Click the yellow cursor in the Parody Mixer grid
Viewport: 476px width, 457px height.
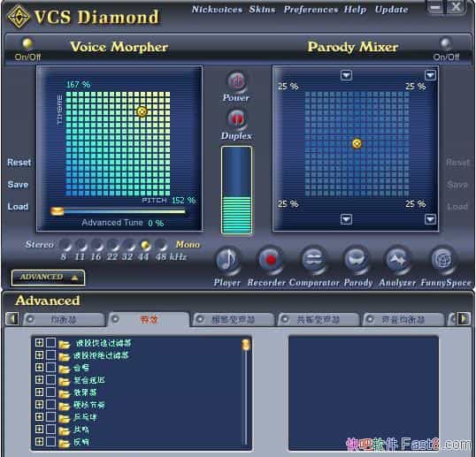click(x=357, y=143)
